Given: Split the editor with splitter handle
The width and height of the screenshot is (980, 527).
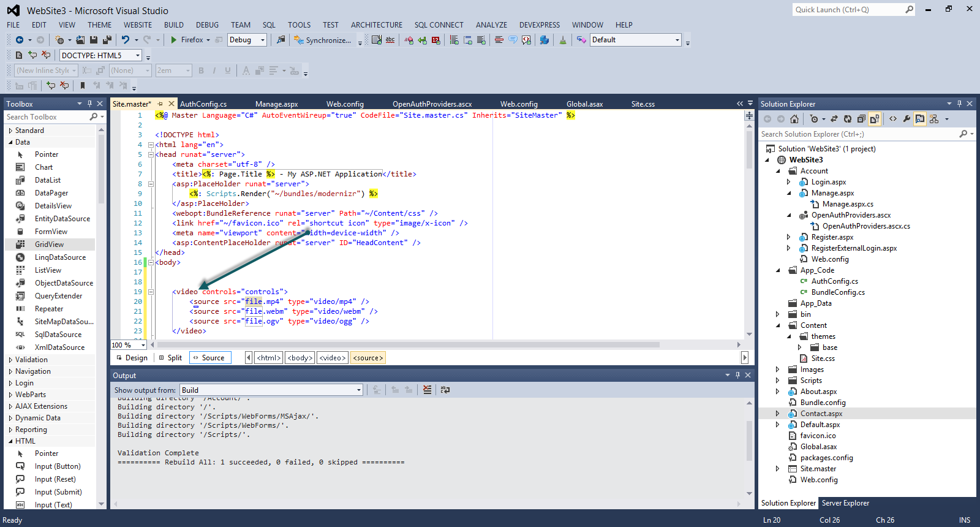Looking at the screenshot, I should click(749, 115).
